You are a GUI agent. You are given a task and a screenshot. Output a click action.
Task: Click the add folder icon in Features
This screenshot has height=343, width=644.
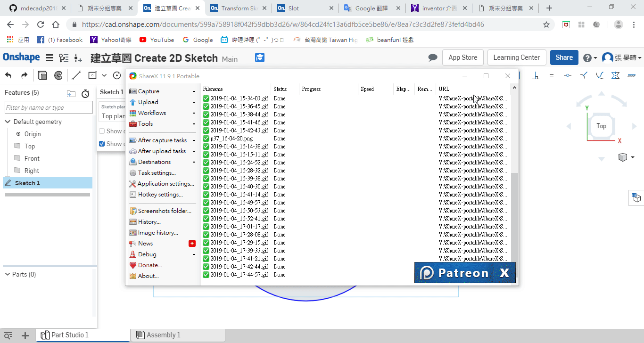[71, 93]
